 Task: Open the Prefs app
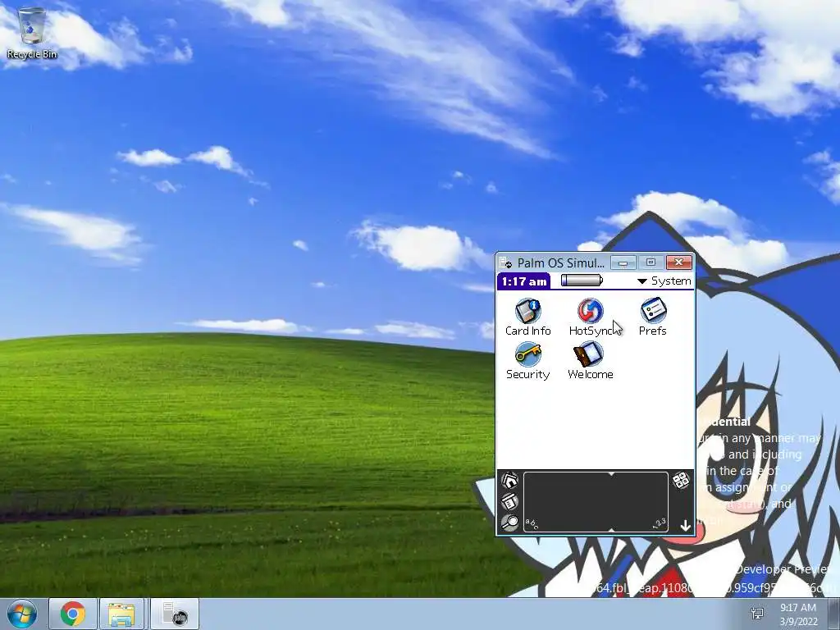(652, 317)
